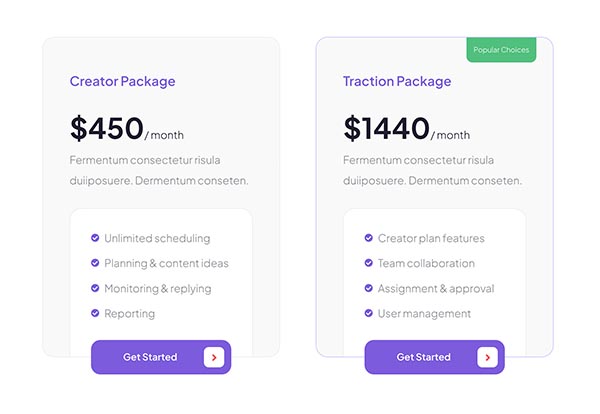
Task: Select the Traction Package heading
Action: click(x=396, y=81)
